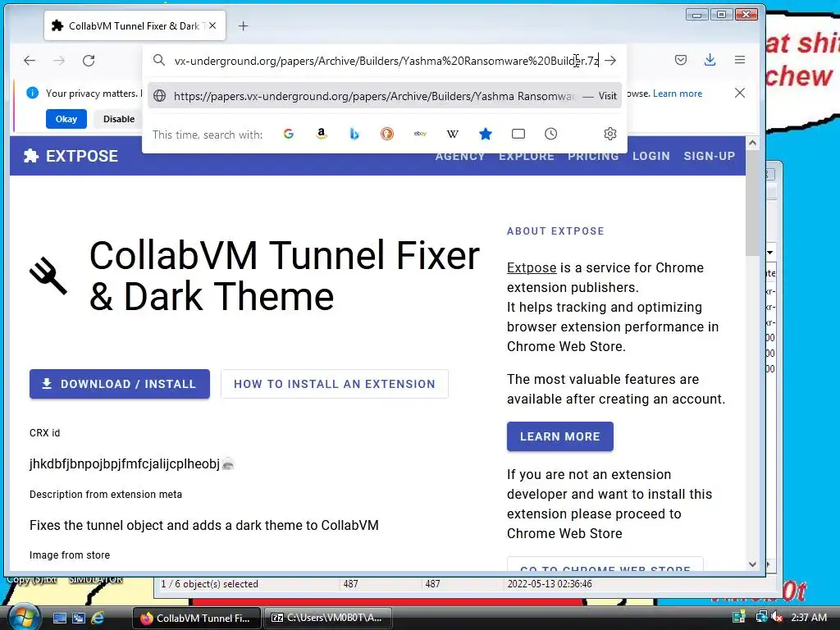Open the AGENCY nav item

pyautogui.click(x=459, y=156)
